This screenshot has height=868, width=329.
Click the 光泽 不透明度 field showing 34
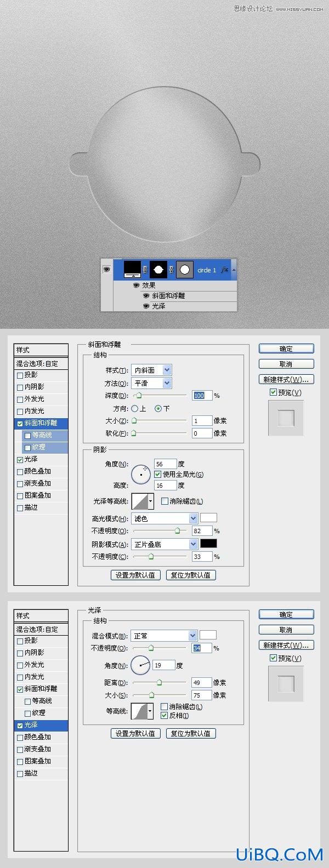[201, 648]
